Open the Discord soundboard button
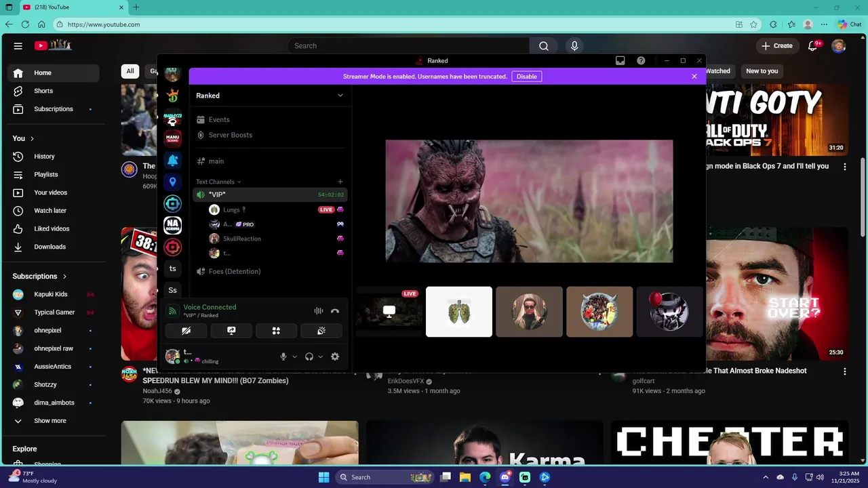Screen dimensions: 868x488 tap(321, 331)
